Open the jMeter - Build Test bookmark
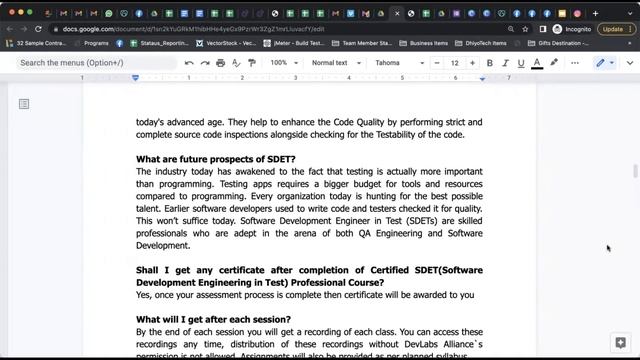The width and height of the screenshot is (640, 360). (x=294, y=43)
